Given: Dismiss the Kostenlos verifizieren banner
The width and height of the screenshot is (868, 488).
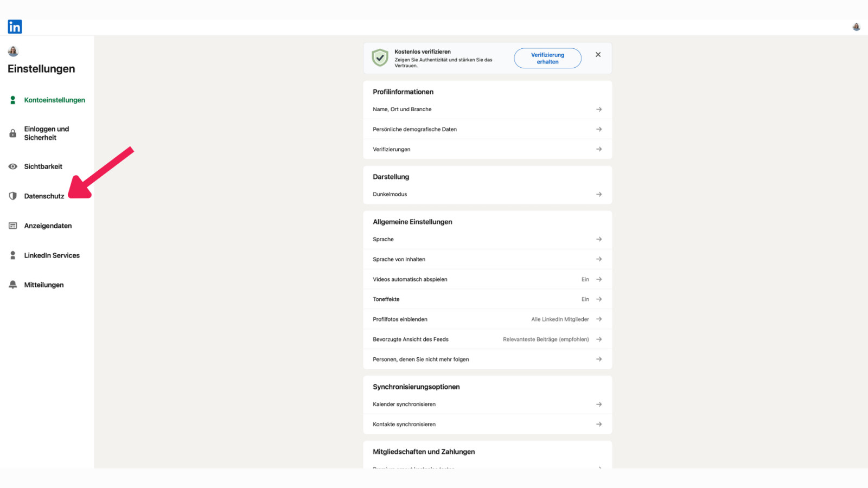Looking at the screenshot, I should pyautogui.click(x=598, y=54).
